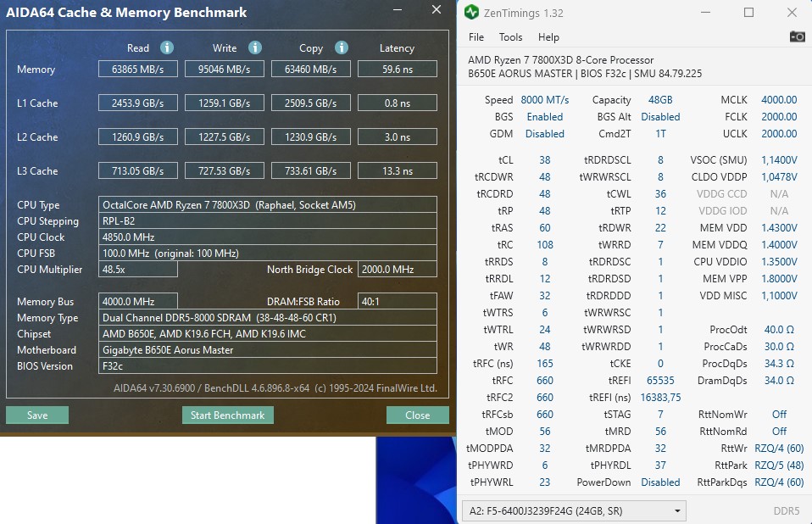The height and width of the screenshot is (524, 812).
Task: Select the L3 Cache Read 713.05 GB/s field
Action: 138,170
